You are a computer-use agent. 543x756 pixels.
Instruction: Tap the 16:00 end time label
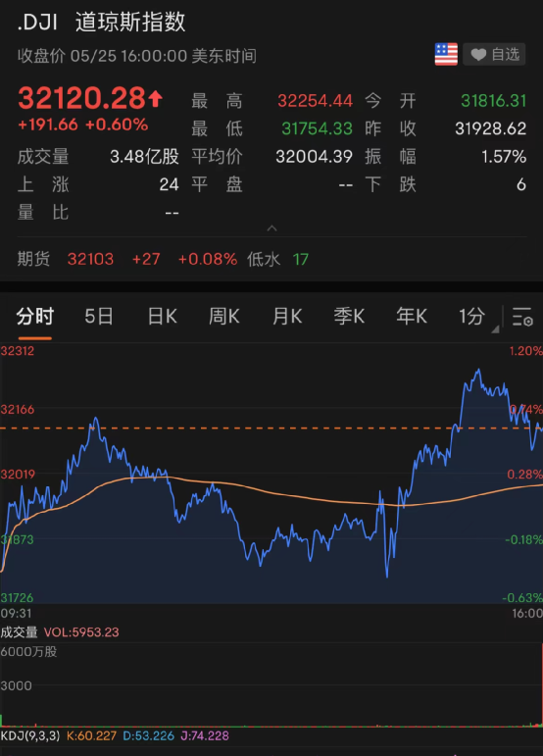coord(527,613)
